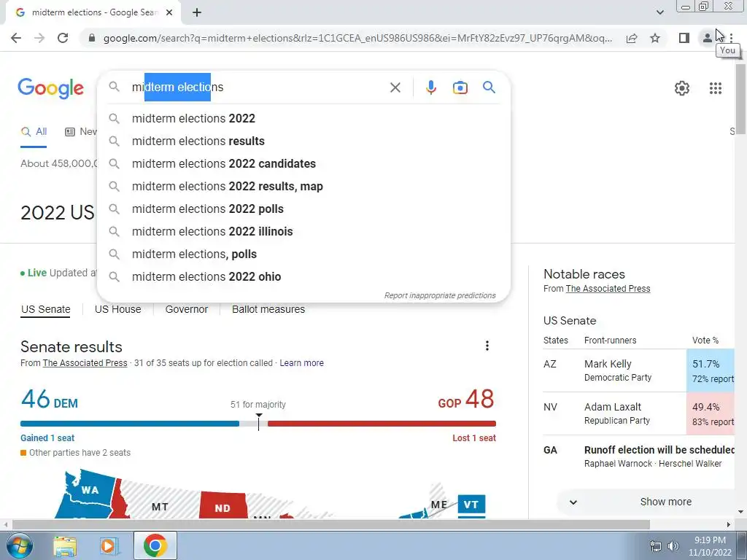
Task: Open 'The Associated Press' link under Senate results
Action: click(x=85, y=363)
